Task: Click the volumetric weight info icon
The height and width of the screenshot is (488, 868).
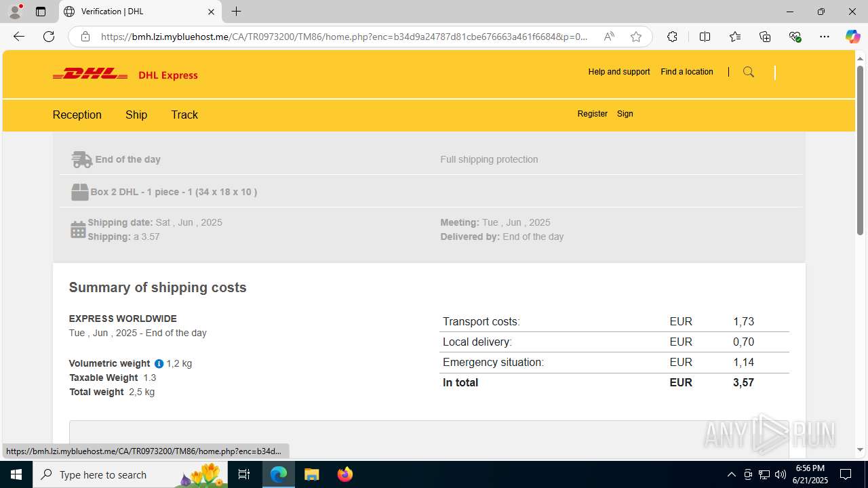Action: click(x=159, y=363)
